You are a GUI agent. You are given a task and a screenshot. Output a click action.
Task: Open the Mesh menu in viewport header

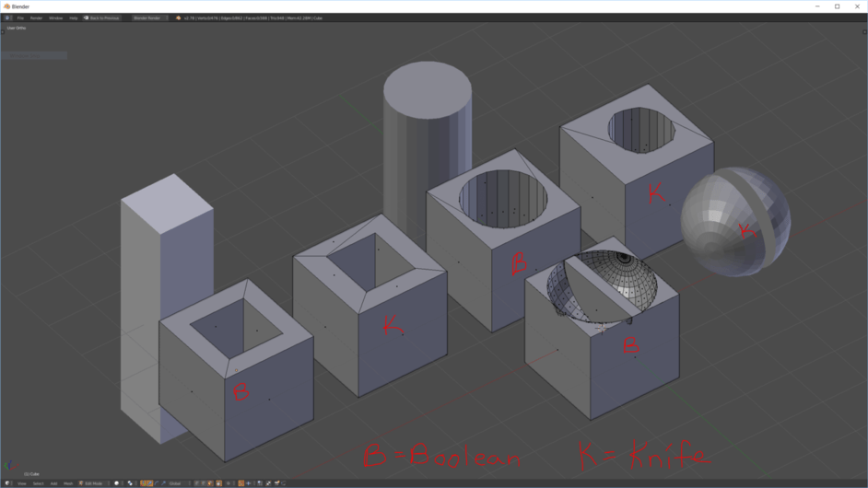[68, 482]
